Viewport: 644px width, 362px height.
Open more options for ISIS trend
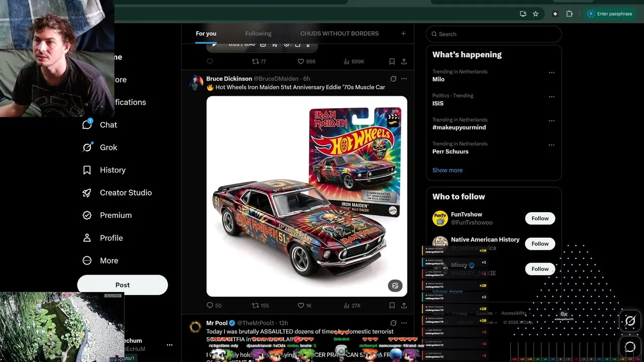click(551, 97)
